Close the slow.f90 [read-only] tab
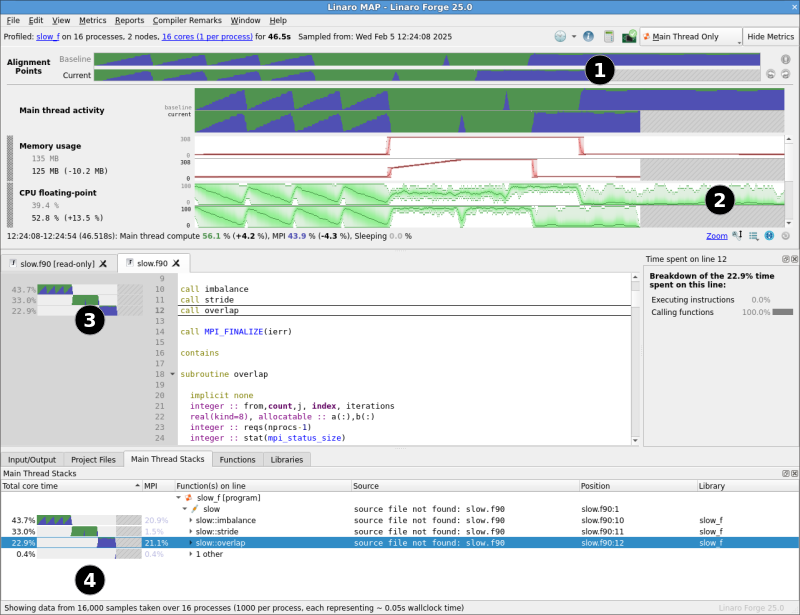This screenshot has height=615, width=800. [x=103, y=264]
